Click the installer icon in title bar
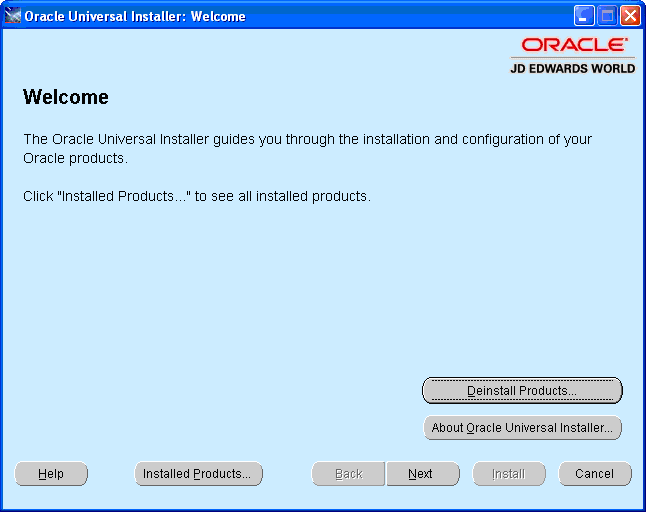Screen dimensions: 646x512 pos(12,16)
